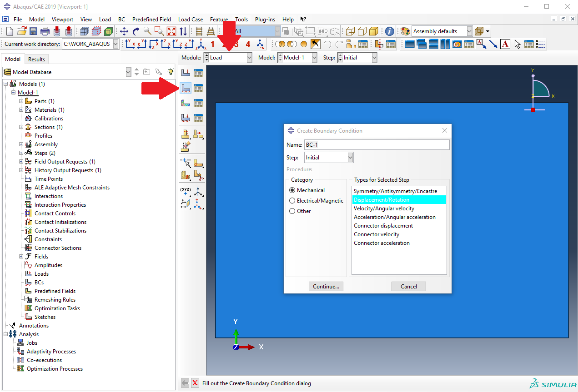Click the Rotate View tool

point(136,31)
